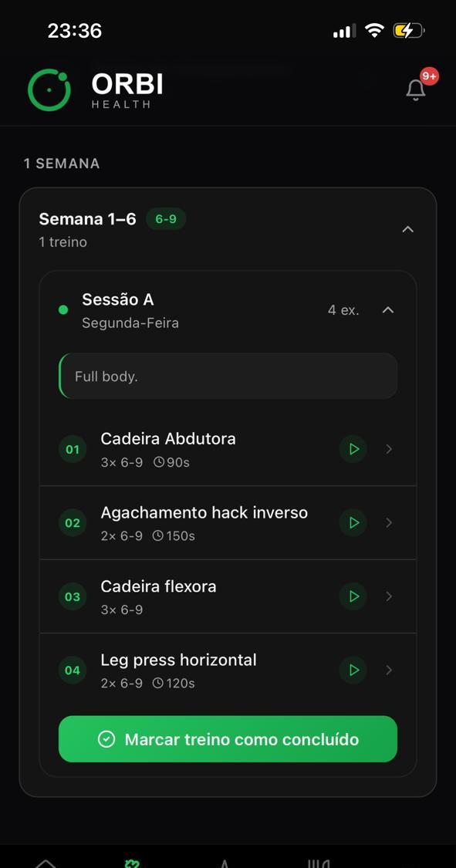456x868 pixels.
Task: Open the home tab in bottom bar
Action: (46, 863)
